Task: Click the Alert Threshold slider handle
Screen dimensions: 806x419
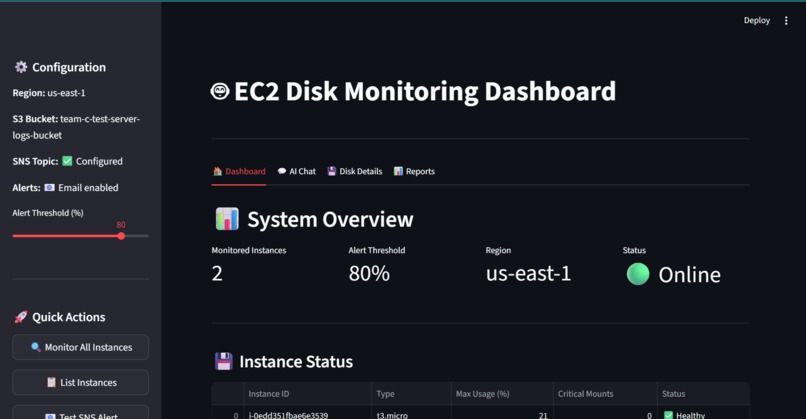Action: click(x=121, y=236)
